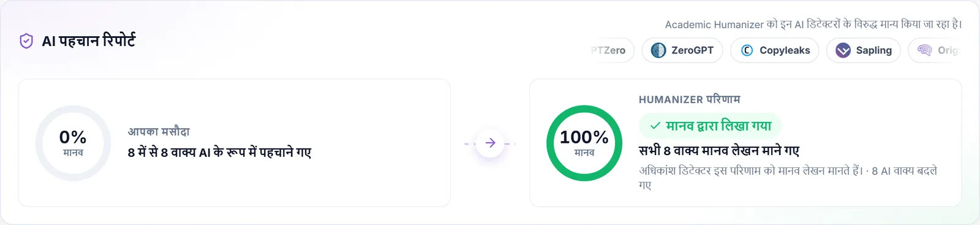Click the Copyleaks circular C icon
The width and height of the screenshot is (980, 225).
(x=747, y=50)
